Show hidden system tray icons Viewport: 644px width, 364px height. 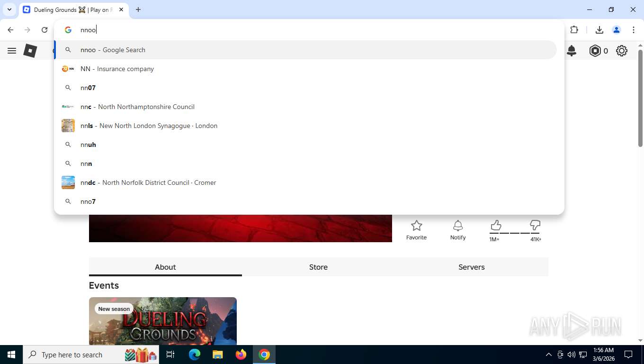pyautogui.click(x=549, y=355)
